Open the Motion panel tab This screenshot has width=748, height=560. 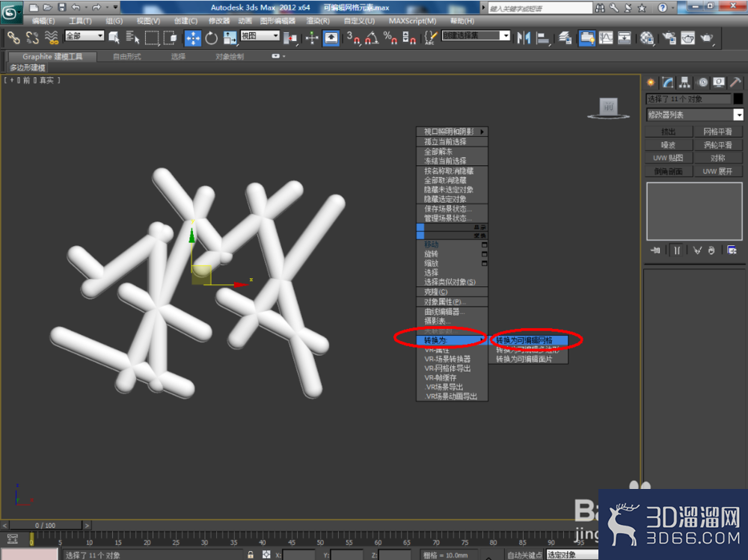tap(702, 82)
